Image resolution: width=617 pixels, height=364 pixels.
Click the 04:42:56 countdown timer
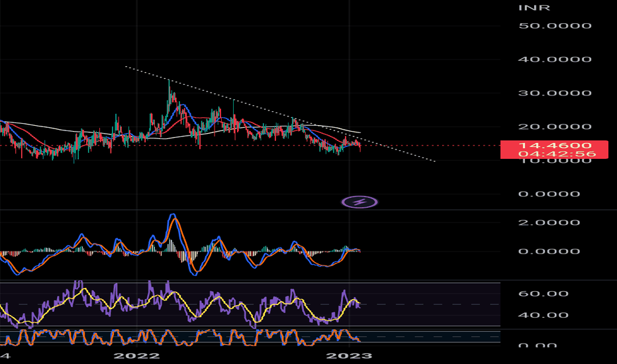tap(557, 154)
